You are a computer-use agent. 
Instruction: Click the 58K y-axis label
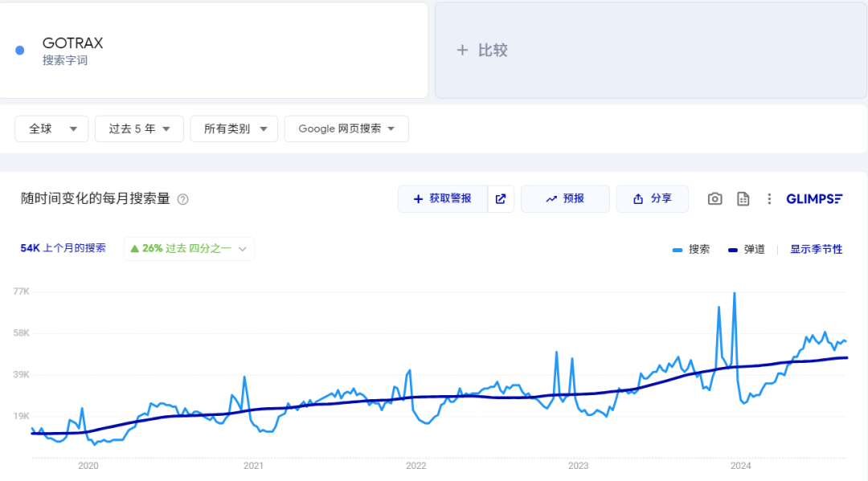click(21, 332)
